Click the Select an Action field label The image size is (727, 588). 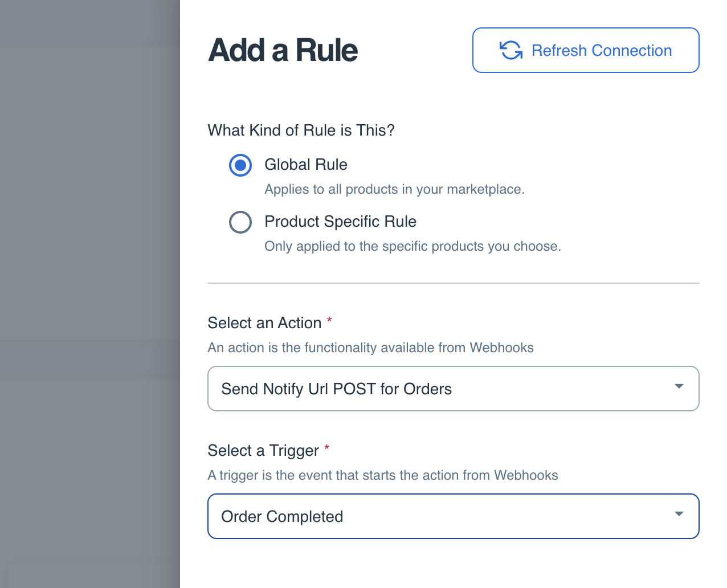(x=264, y=323)
